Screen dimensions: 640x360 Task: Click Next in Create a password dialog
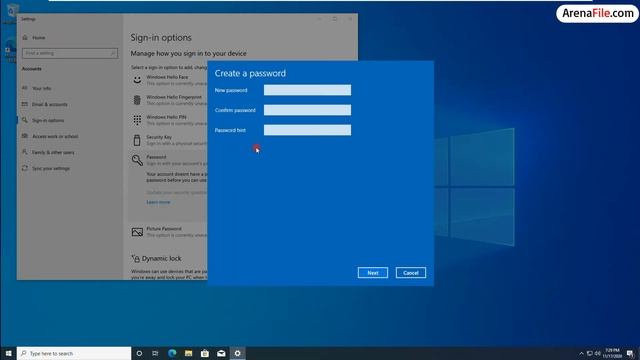click(x=373, y=273)
